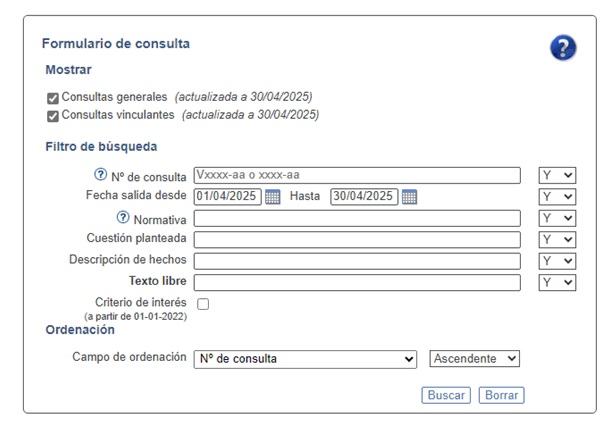Open Ascendente sort direction dropdown
The width and height of the screenshot is (616, 431).
click(475, 358)
